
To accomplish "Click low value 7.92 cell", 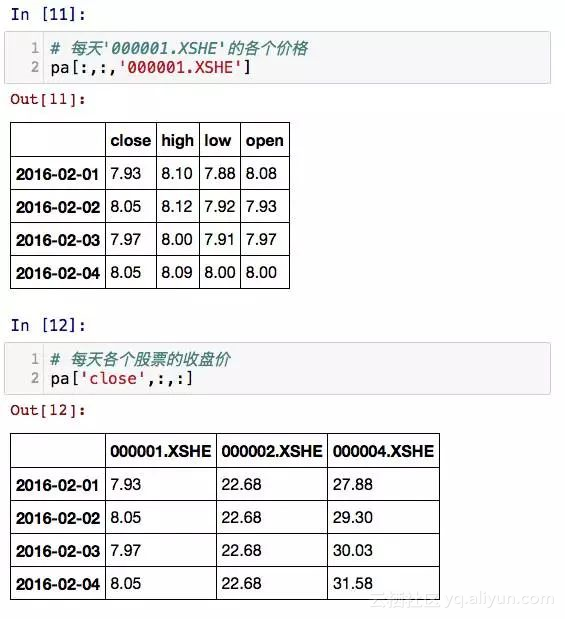I will [220, 207].
